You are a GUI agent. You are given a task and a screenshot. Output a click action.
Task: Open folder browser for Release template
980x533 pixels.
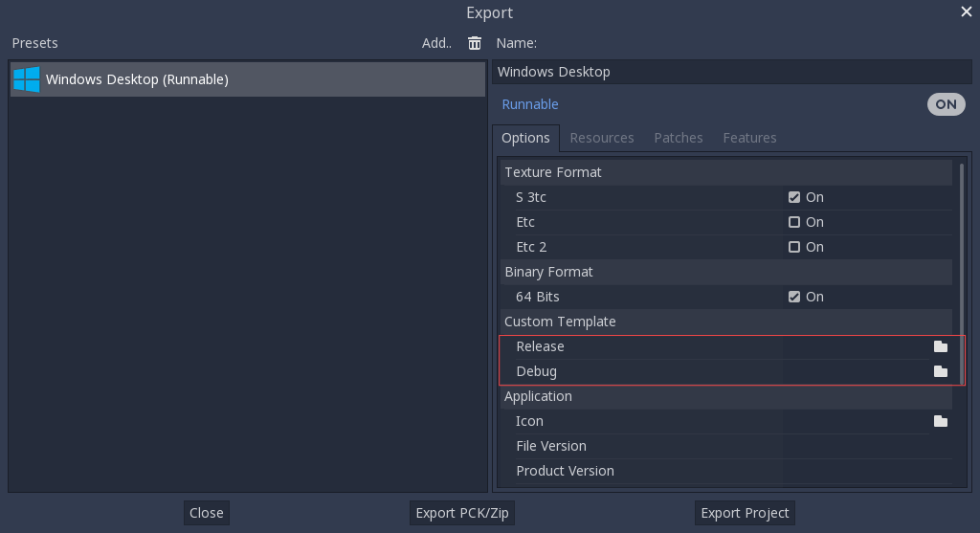pyautogui.click(x=940, y=346)
